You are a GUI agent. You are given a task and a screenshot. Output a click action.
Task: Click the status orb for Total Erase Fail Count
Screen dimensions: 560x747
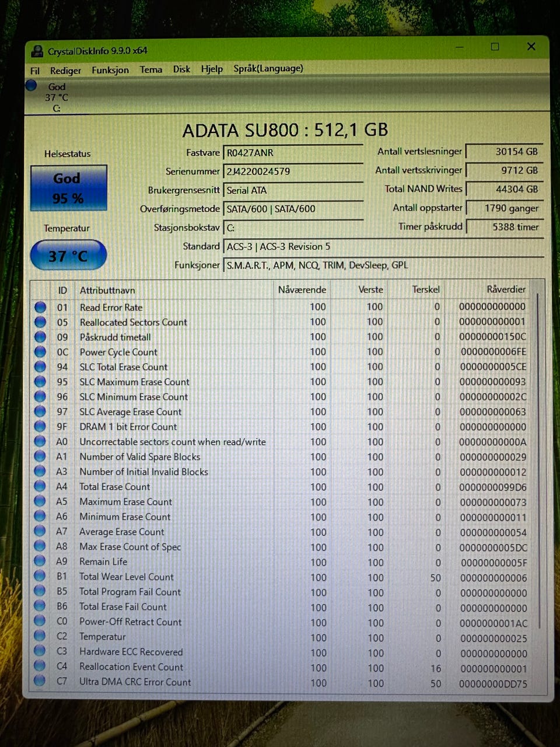click(40, 606)
